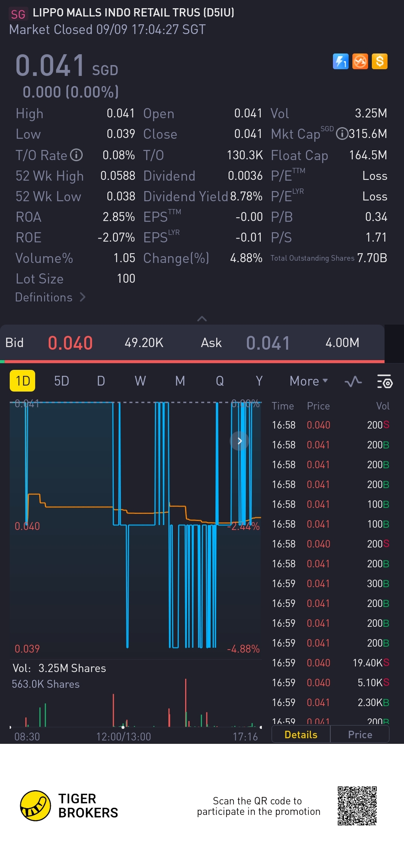
Task: Tap the ask size 4.00M
Action: pyautogui.click(x=342, y=343)
